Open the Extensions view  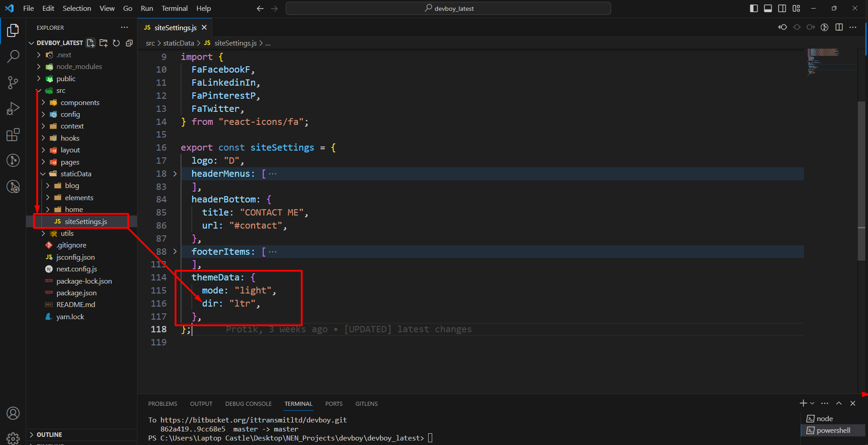[x=13, y=135]
